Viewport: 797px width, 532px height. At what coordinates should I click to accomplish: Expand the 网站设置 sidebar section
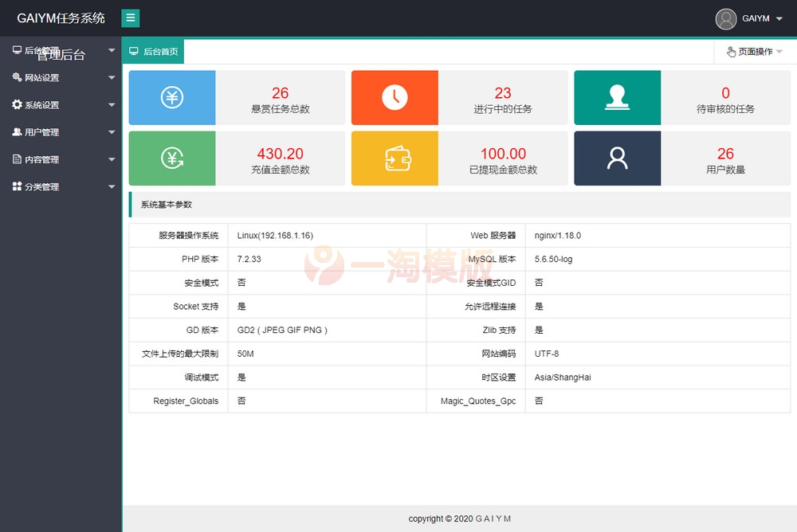(x=61, y=77)
